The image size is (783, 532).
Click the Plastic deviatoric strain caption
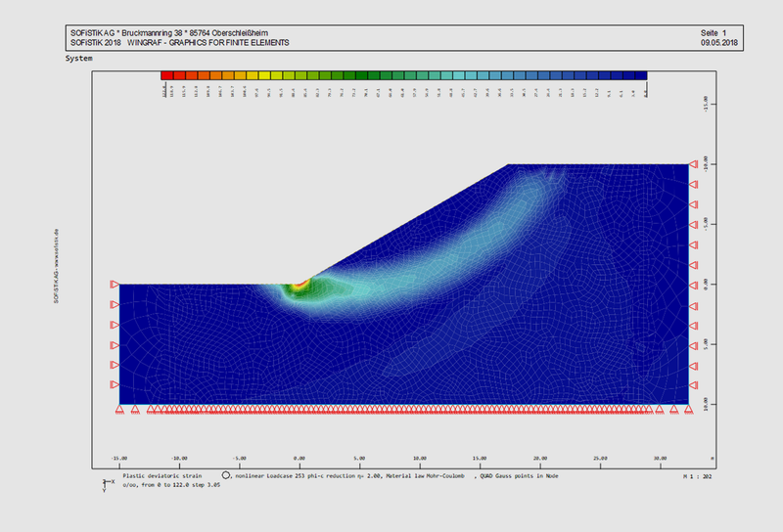161,474
